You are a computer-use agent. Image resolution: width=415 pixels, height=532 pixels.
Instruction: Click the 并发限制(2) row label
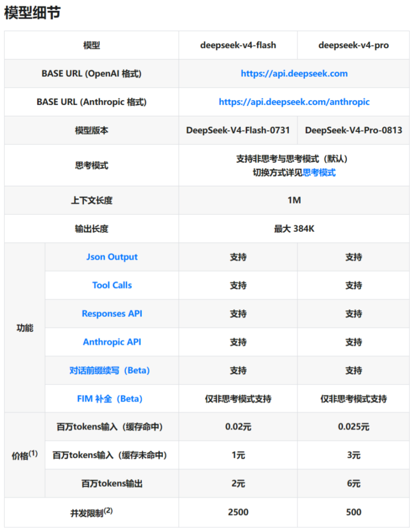(91, 512)
